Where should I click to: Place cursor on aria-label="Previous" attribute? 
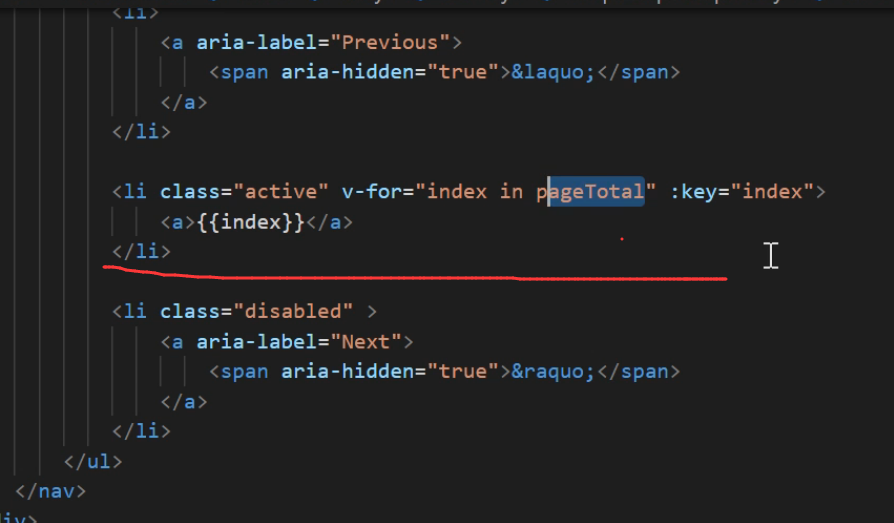tap(323, 42)
